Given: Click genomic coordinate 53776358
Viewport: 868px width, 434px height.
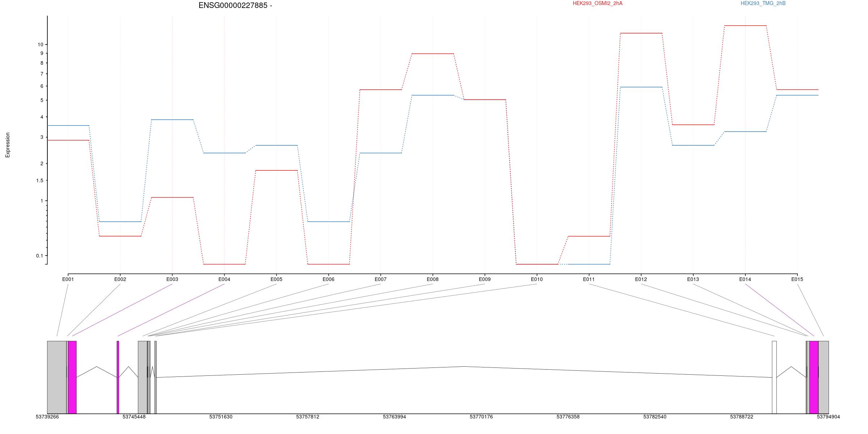Looking at the screenshot, I should [x=568, y=417].
